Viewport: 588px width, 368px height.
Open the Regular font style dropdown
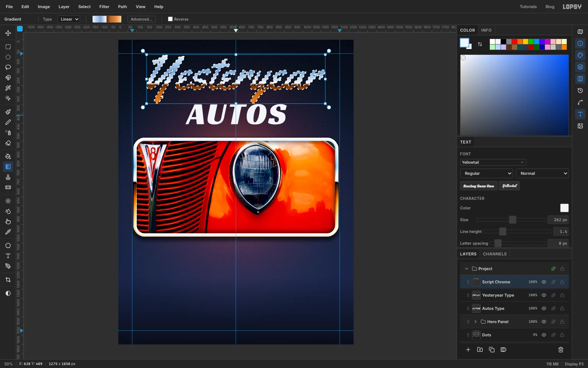(x=486, y=173)
